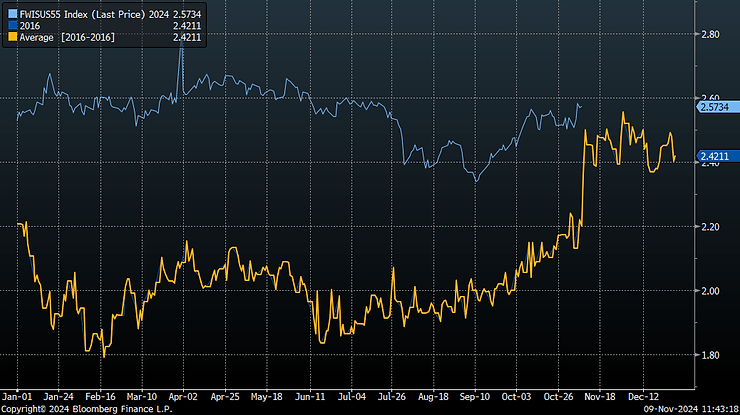This screenshot has height=415, width=740.
Task: Click the 2.5734 price tag on axis
Action: 714,105
